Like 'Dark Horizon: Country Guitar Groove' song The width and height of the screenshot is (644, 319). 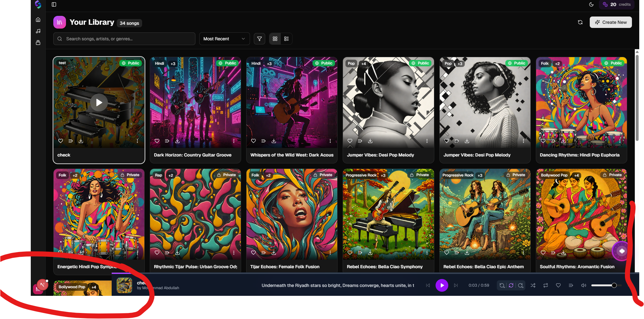[157, 141]
